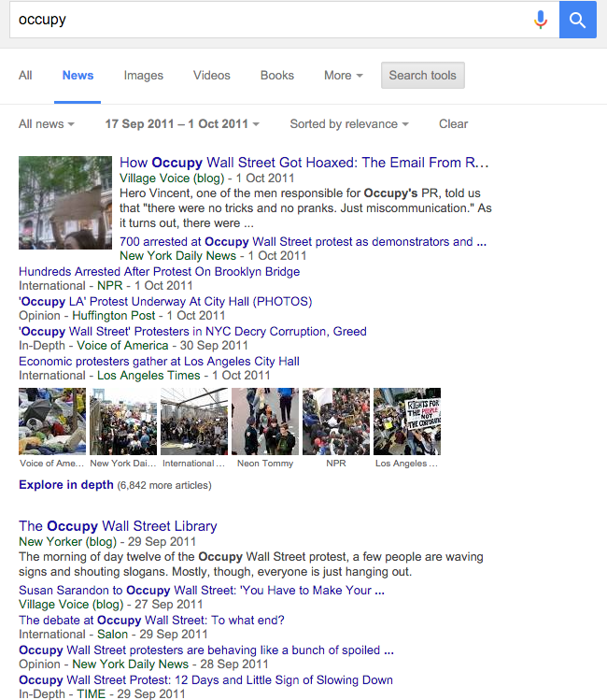Switch to the Books tab
Image resolution: width=607 pixels, height=700 pixels.
coord(277,76)
